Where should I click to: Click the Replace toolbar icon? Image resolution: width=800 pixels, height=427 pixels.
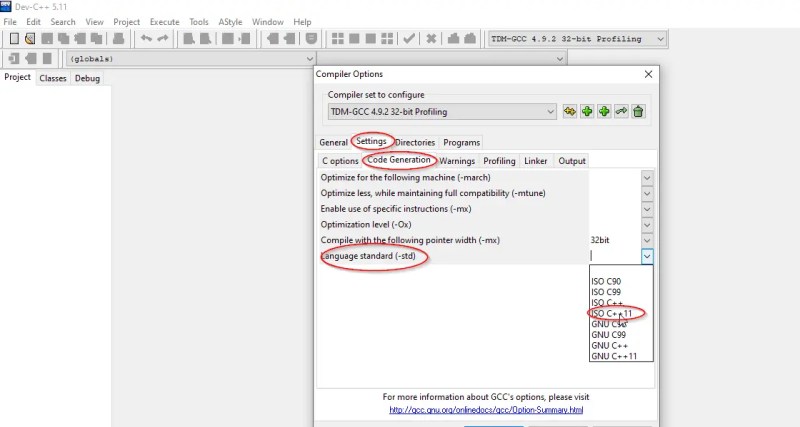point(205,39)
